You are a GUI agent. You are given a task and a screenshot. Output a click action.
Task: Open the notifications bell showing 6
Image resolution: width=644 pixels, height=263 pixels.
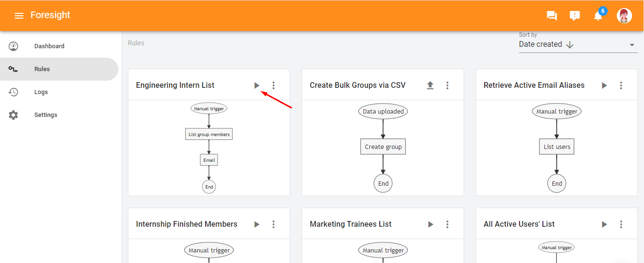pyautogui.click(x=598, y=16)
